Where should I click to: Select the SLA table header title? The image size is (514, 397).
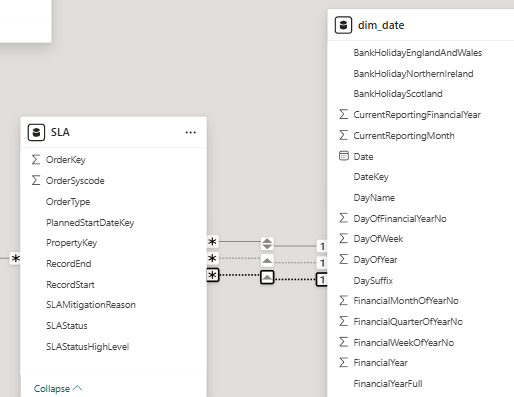click(x=60, y=132)
